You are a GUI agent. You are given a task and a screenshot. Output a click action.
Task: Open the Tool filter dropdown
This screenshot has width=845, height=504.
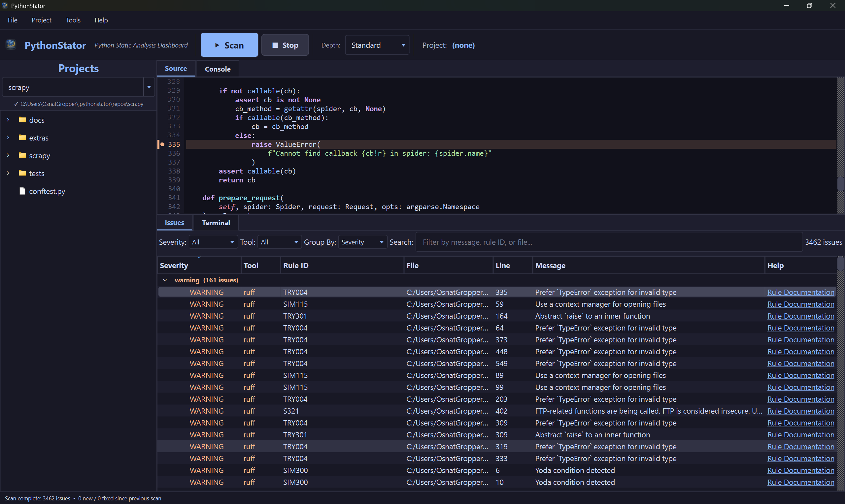coord(279,242)
